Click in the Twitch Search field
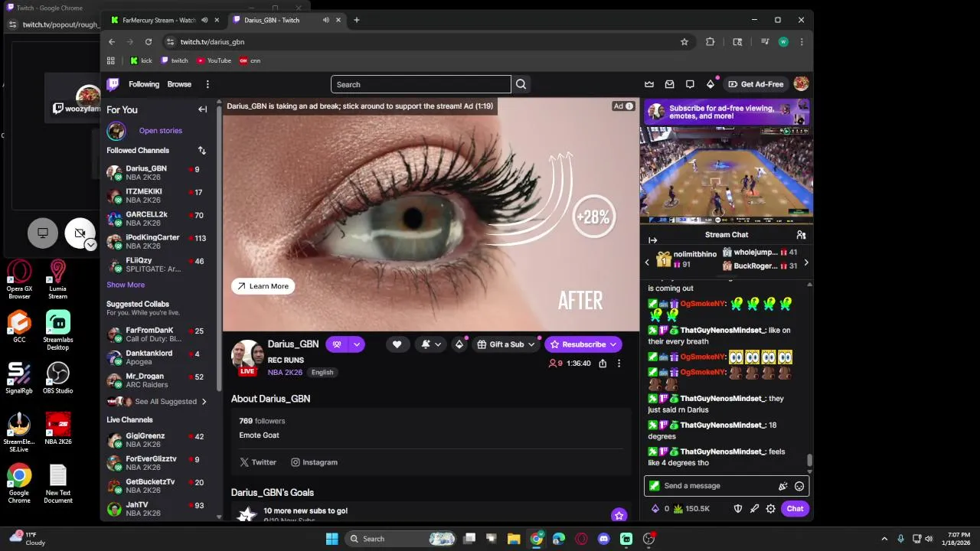Viewport: 980px width, 551px height. coord(421,84)
